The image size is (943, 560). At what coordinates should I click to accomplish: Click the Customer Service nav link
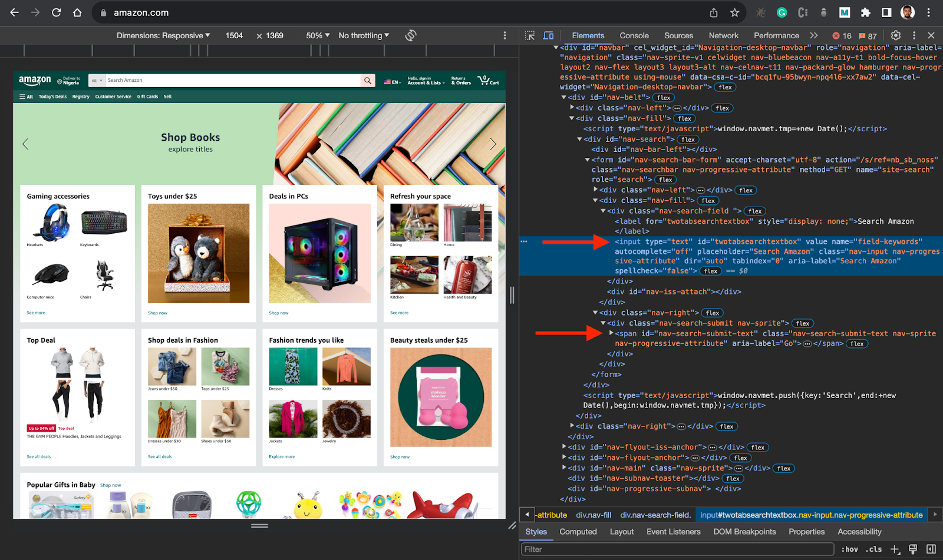pyautogui.click(x=113, y=97)
